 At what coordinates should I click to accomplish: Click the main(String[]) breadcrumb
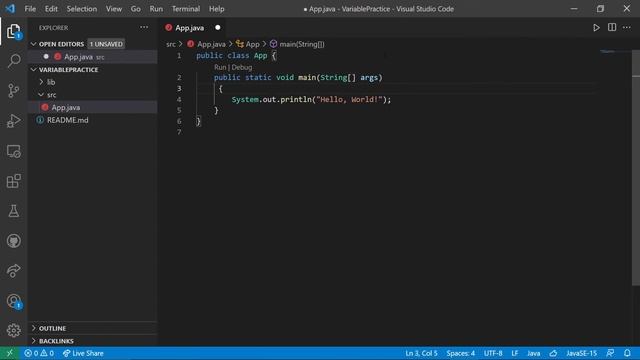point(297,44)
